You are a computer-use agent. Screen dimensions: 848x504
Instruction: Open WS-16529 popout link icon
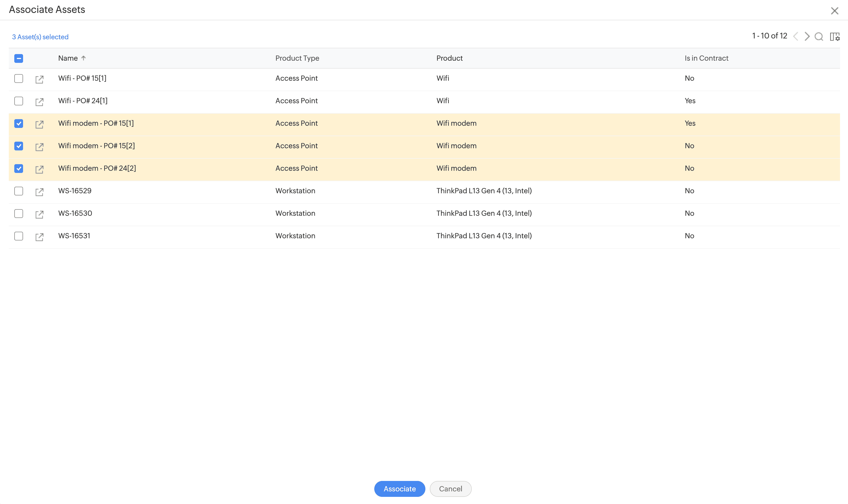click(40, 192)
